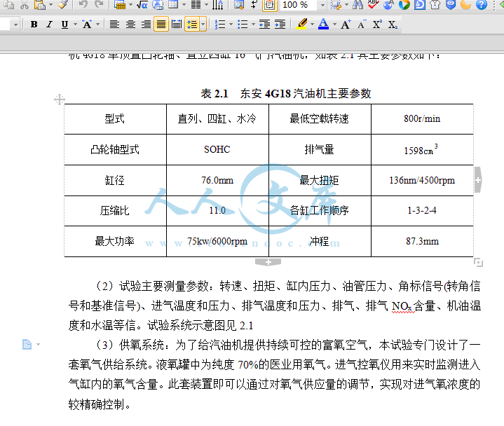Click the table cell containing SOHC
This screenshot has height=426, width=504.
click(x=217, y=149)
